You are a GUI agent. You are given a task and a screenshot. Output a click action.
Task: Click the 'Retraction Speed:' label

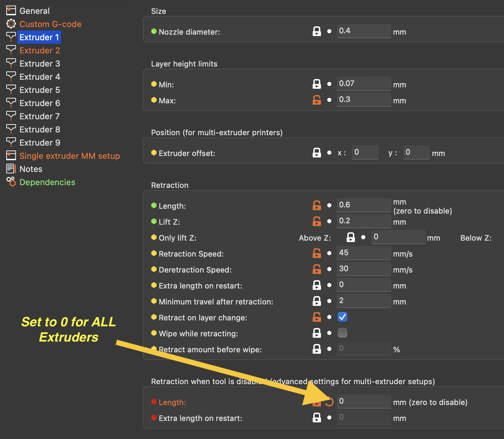pyautogui.click(x=191, y=254)
